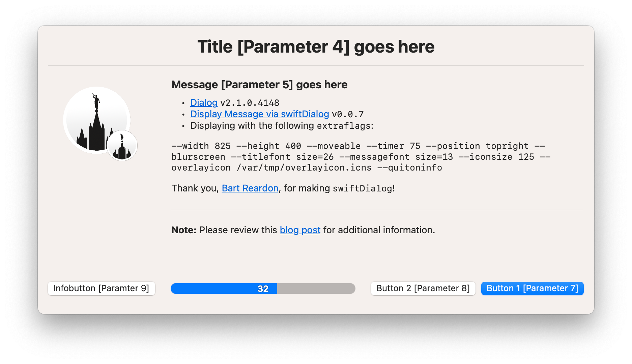Confirm with Button 1 [Parameter 7]
Viewport: 632px width, 364px height.
pos(532,289)
